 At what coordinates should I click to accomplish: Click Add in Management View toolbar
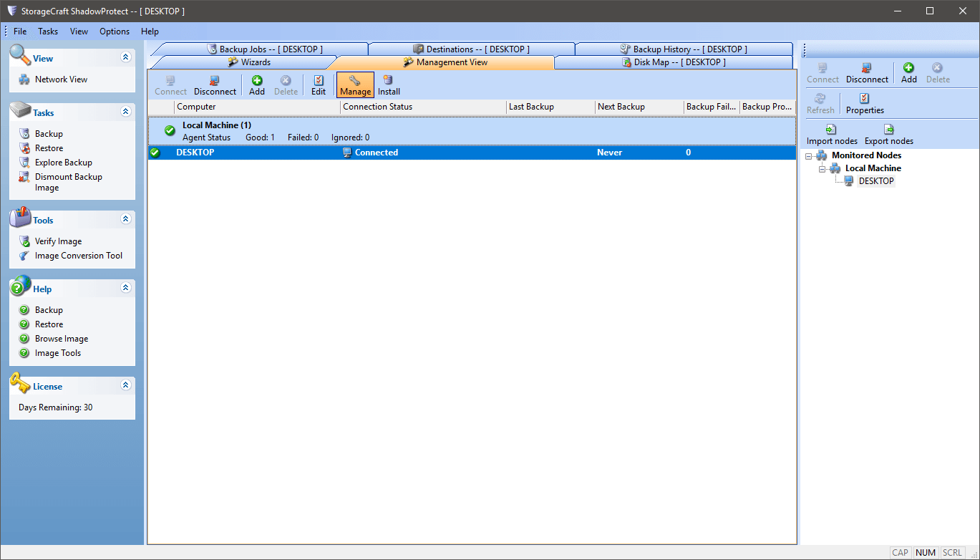[257, 85]
